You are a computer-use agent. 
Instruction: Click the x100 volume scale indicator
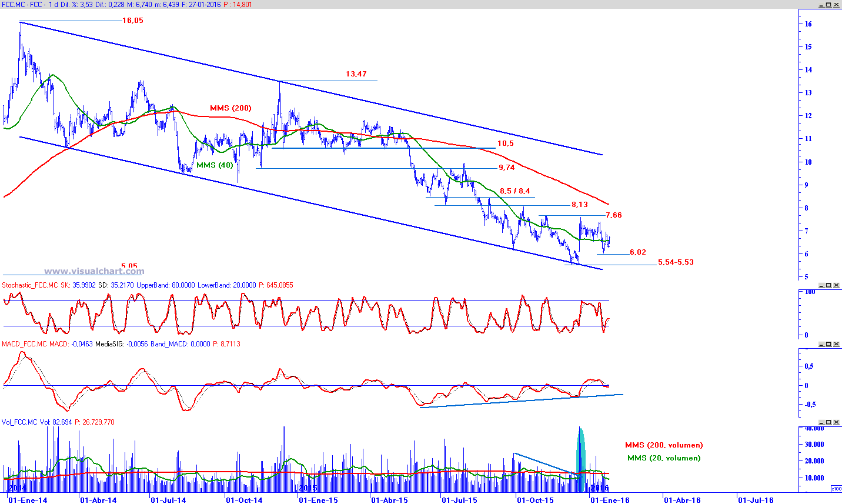(x=836, y=489)
